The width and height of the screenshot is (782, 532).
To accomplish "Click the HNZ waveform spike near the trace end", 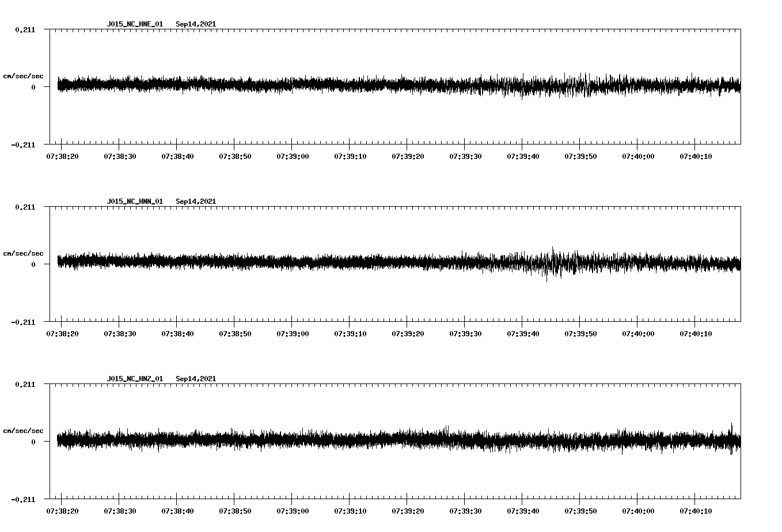I will pyautogui.click(x=731, y=439).
